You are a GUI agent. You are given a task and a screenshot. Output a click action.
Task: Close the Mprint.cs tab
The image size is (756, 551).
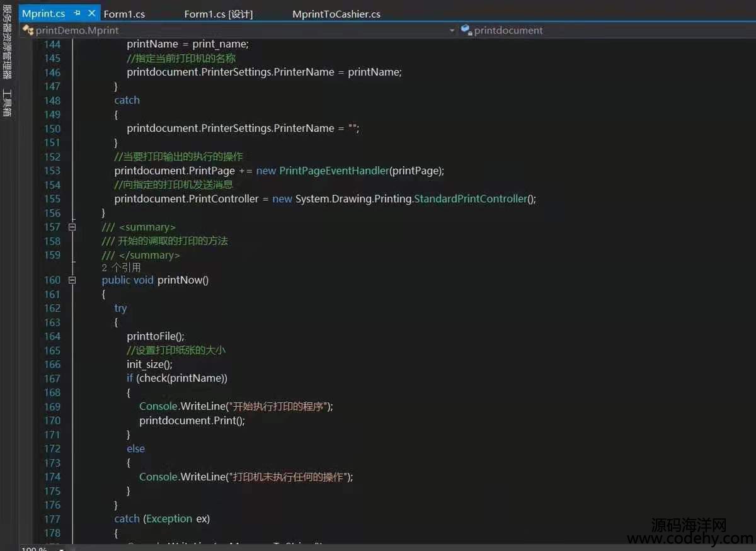91,13
